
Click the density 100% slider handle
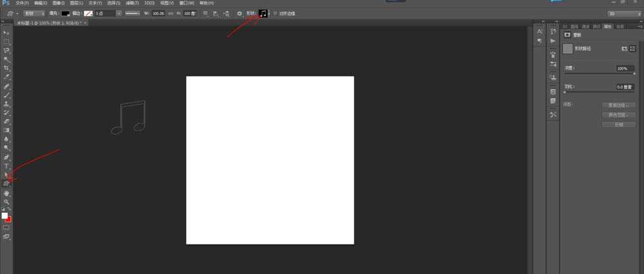pos(634,73)
